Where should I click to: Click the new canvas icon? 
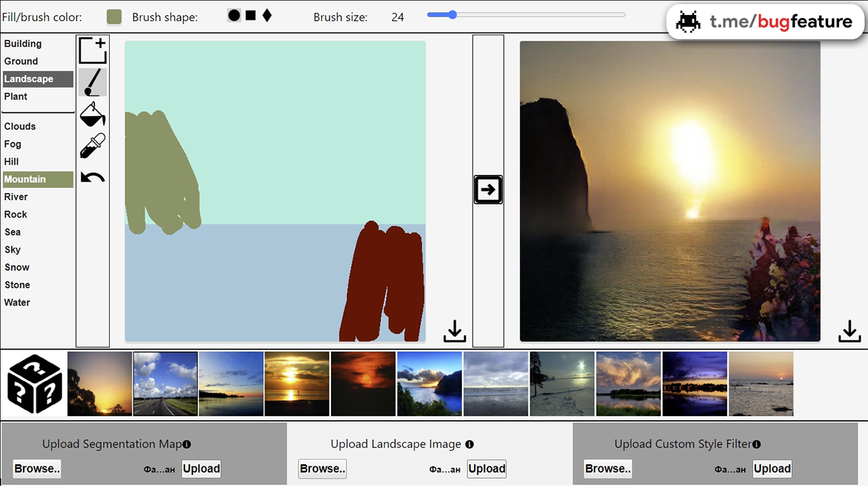tap(93, 50)
